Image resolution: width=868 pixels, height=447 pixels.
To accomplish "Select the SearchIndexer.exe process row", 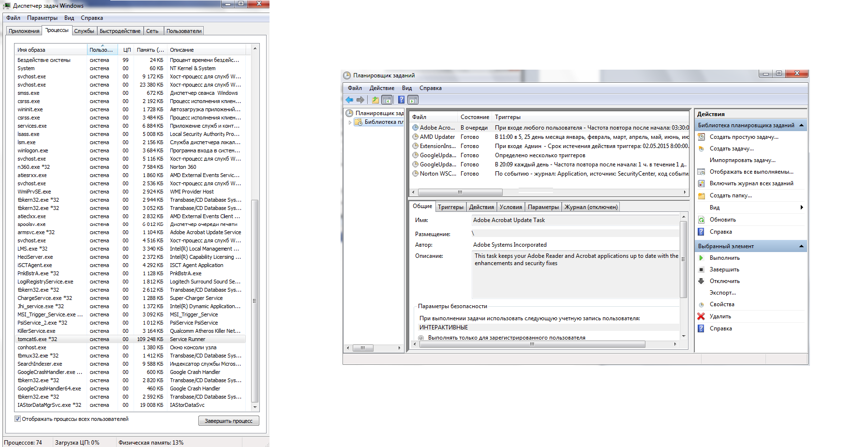I will tap(130, 364).
